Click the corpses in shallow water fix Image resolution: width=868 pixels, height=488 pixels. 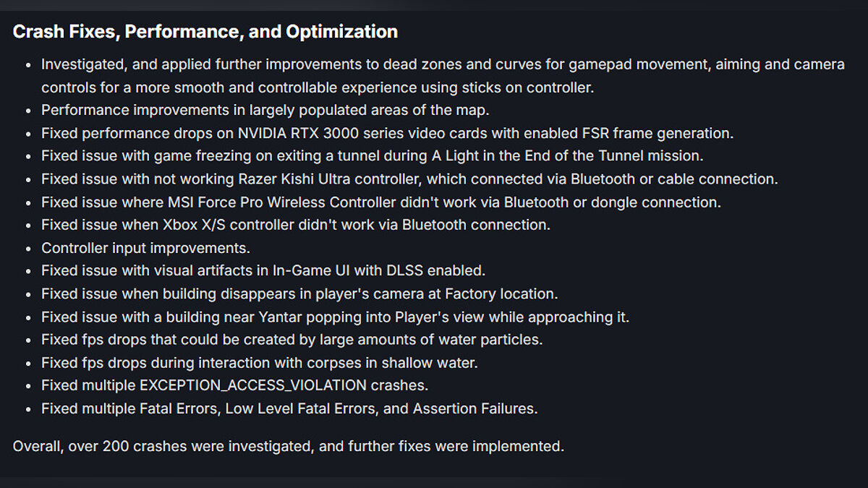pos(259,362)
